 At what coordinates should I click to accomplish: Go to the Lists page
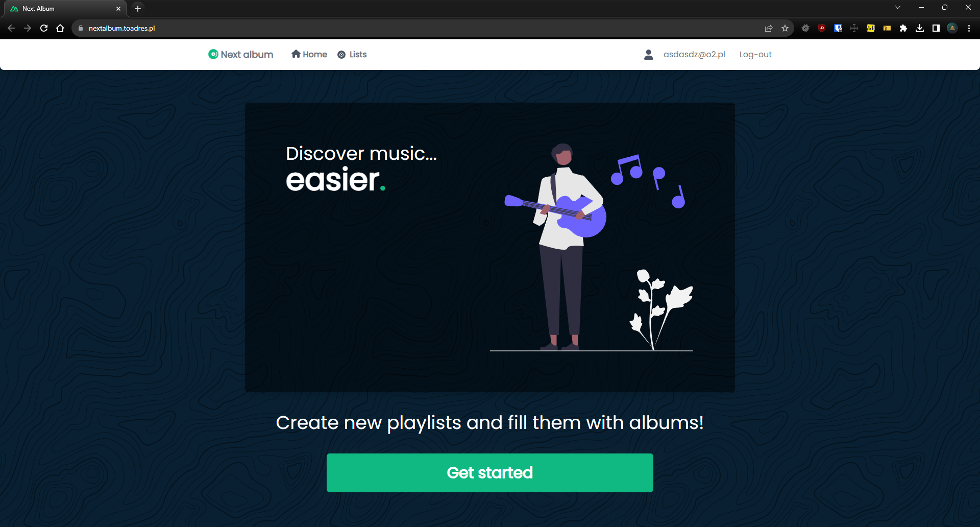pyautogui.click(x=352, y=54)
